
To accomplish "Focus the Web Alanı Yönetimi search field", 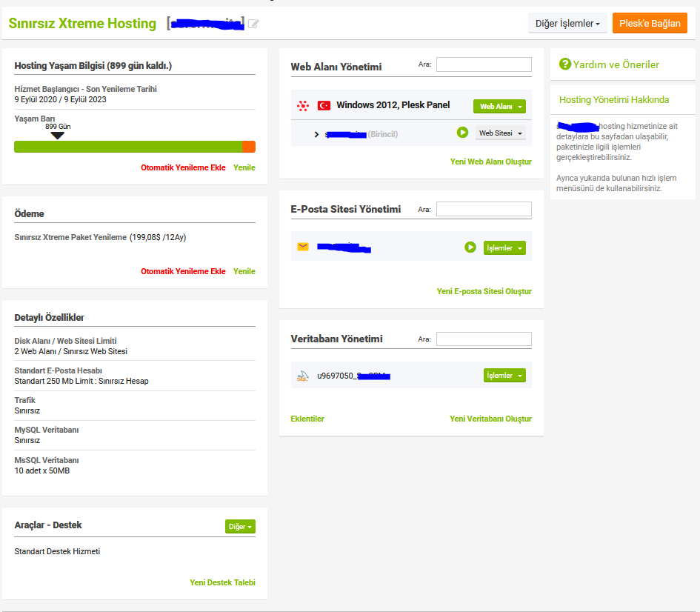I will (x=484, y=64).
